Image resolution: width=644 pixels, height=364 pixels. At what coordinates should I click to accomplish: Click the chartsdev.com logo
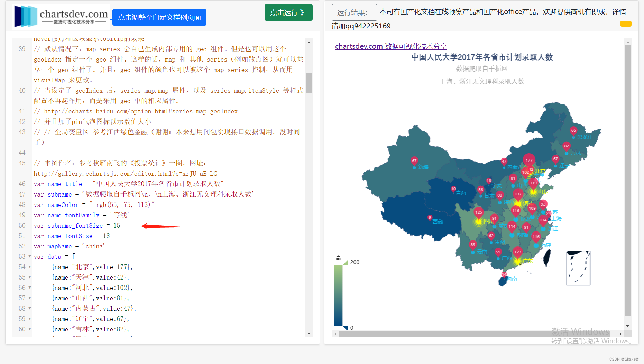tap(61, 16)
